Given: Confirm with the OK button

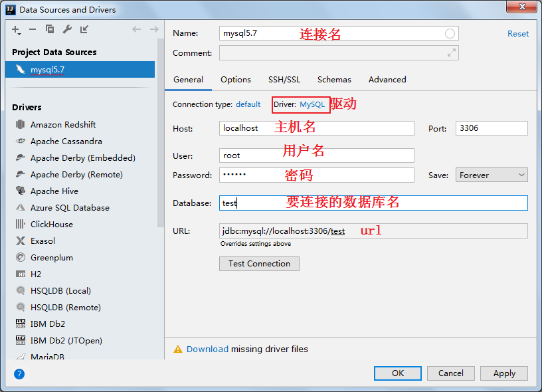Looking at the screenshot, I should pyautogui.click(x=397, y=373).
